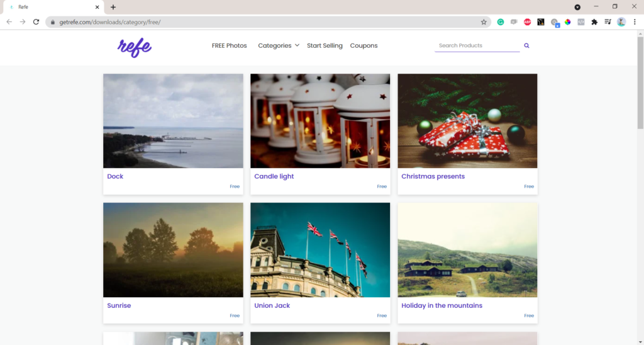Open the Candle light title link
Image resolution: width=644 pixels, height=345 pixels.
tap(274, 176)
